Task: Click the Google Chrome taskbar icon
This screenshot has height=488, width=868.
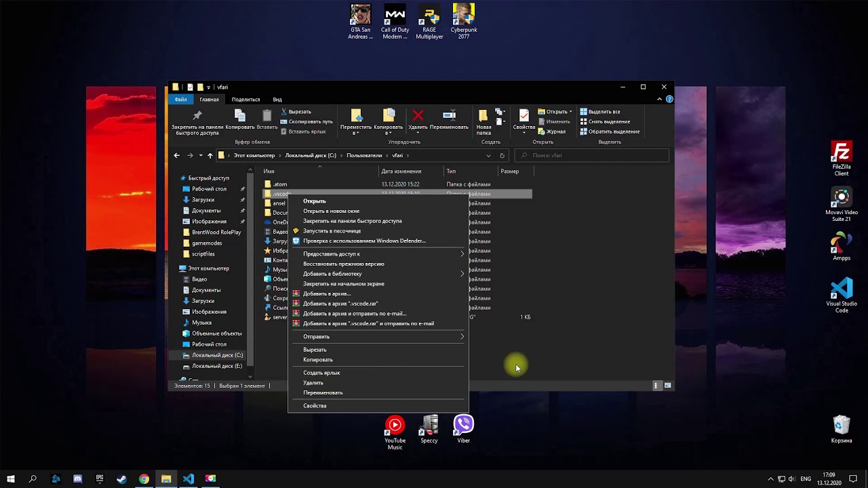Action: tap(144, 479)
